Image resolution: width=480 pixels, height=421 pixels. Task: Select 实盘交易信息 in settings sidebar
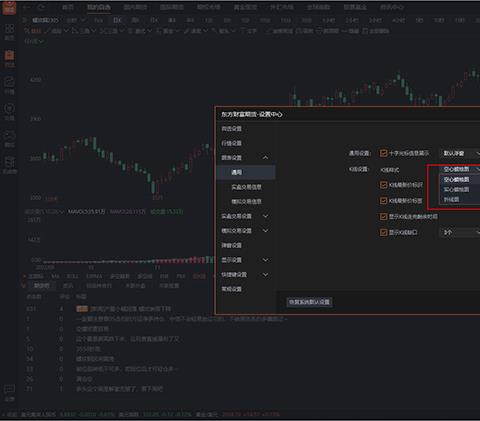tap(246, 187)
